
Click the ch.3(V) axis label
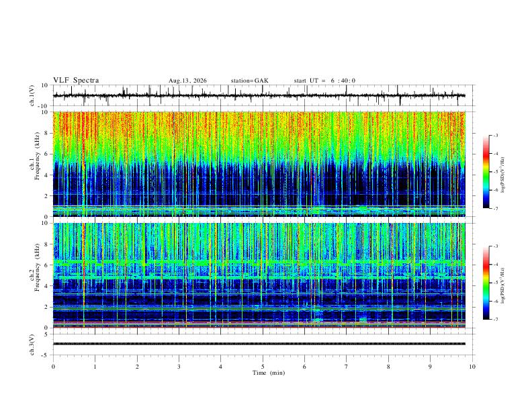click(x=32, y=345)
